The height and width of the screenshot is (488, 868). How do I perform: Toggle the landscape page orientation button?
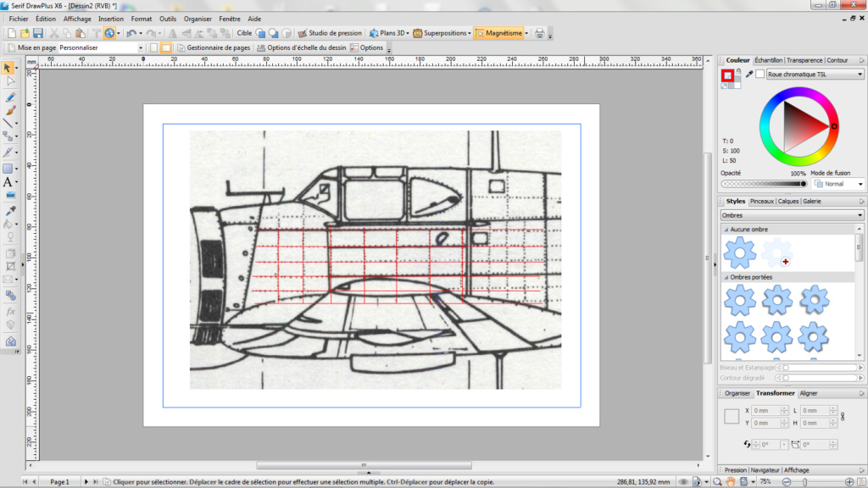[165, 47]
